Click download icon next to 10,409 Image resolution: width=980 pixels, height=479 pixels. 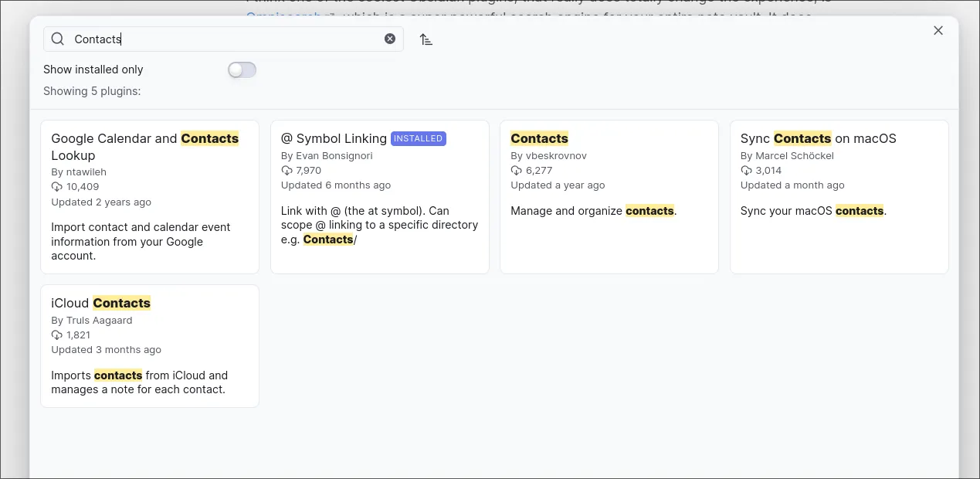pyautogui.click(x=57, y=187)
